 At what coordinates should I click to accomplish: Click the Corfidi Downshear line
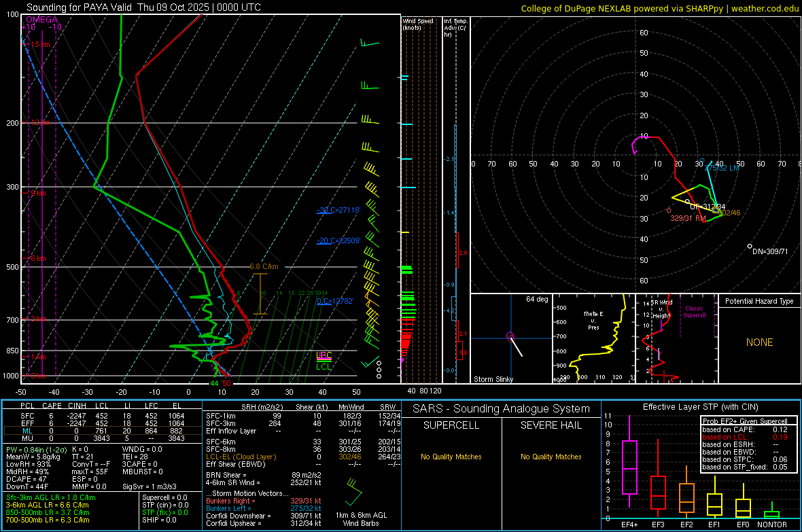point(263,516)
